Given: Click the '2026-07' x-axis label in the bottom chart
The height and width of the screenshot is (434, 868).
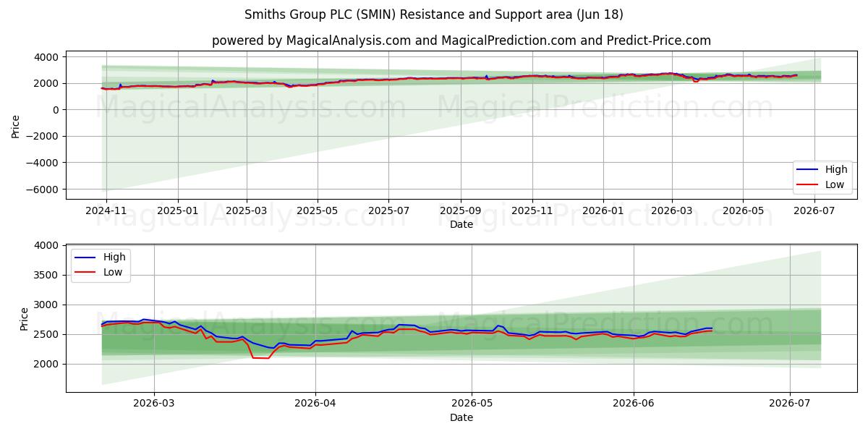Looking at the screenshot, I should pos(790,404).
